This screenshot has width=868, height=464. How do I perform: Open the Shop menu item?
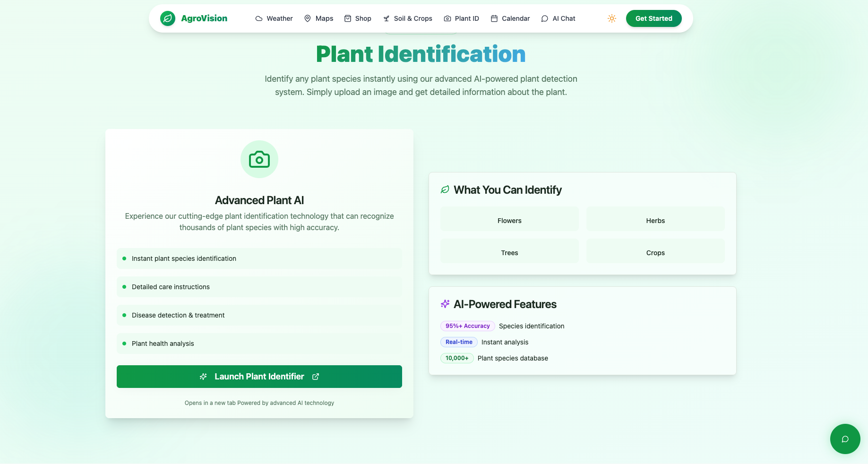point(358,18)
